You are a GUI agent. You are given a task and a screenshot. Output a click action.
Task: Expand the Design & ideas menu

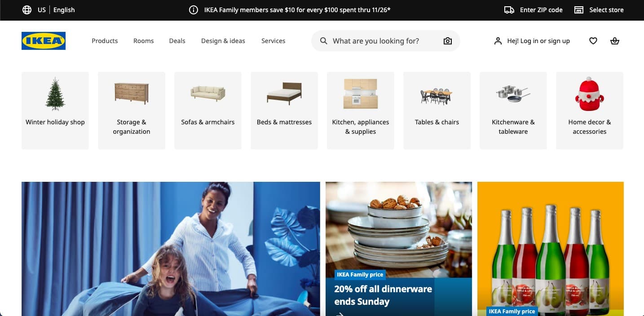[x=223, y=41]
